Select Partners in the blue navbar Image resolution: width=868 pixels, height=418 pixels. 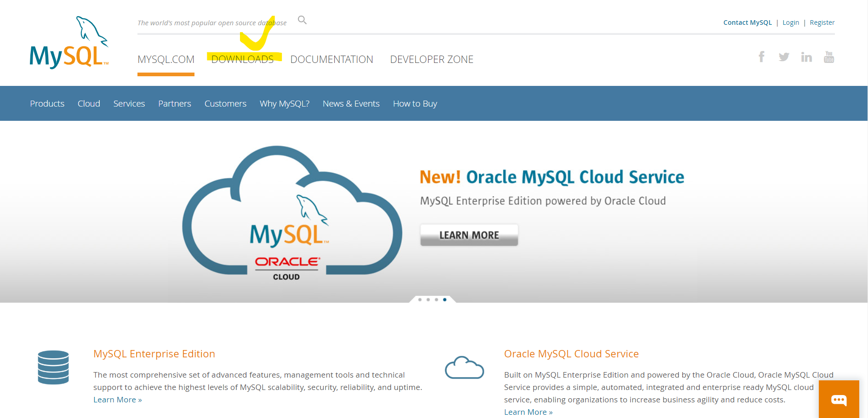[175, 103]
